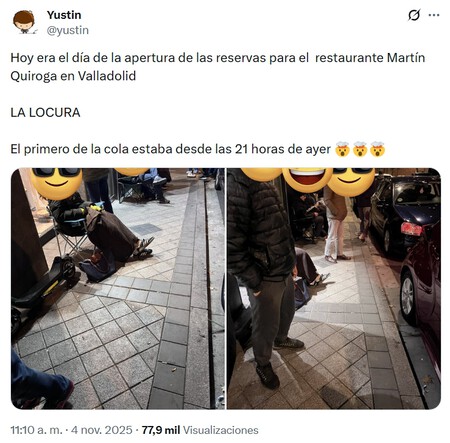
Task: Click the Grok slashed-circle icon
Action: tap(414, 15)
